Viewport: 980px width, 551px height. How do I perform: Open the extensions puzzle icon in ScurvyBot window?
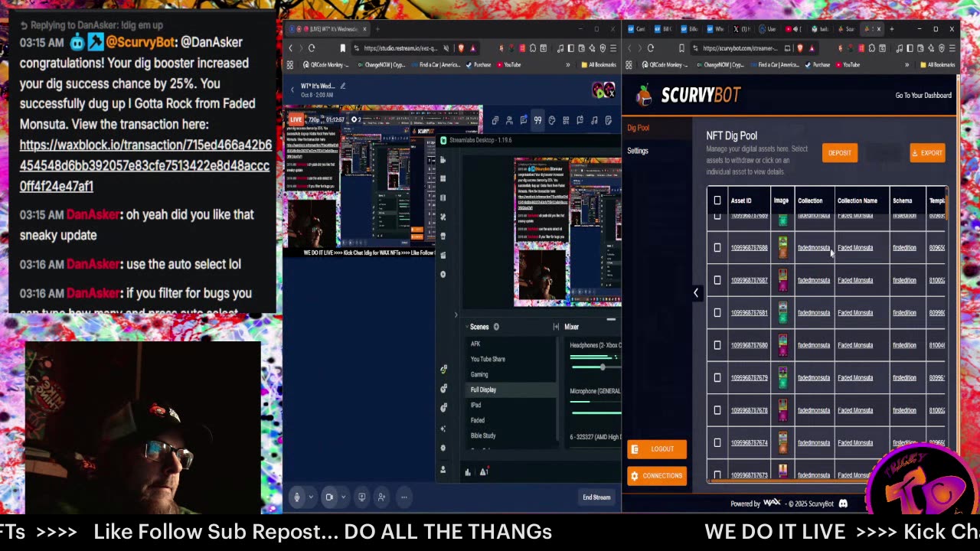(x=872, y=48)
